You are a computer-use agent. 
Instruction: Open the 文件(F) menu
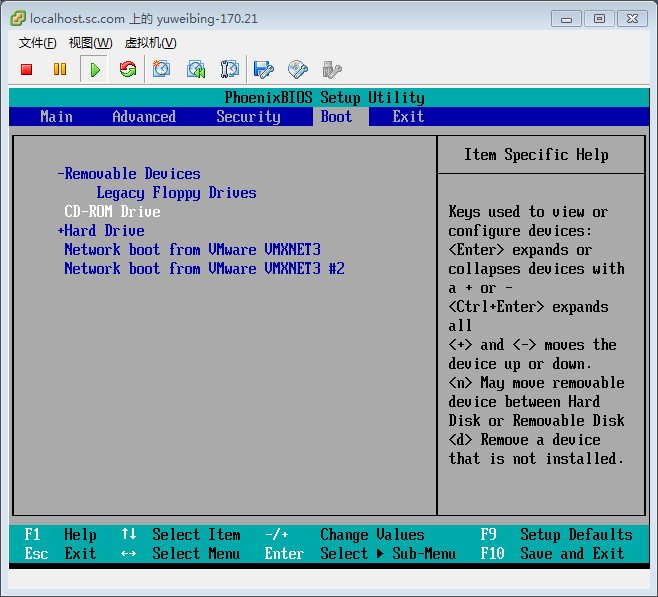point(37,43)
